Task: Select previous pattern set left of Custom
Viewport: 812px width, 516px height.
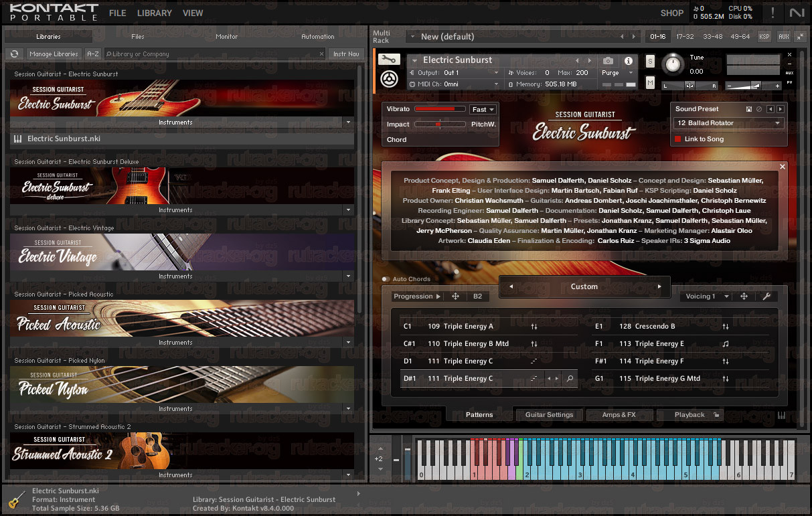Action: pyautogui.click(x=511, y=286)
